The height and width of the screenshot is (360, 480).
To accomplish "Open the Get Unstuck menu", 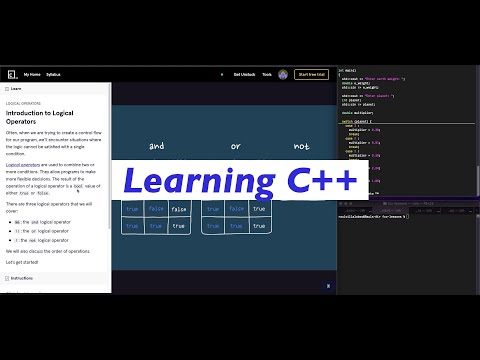I will coord(244,74).
